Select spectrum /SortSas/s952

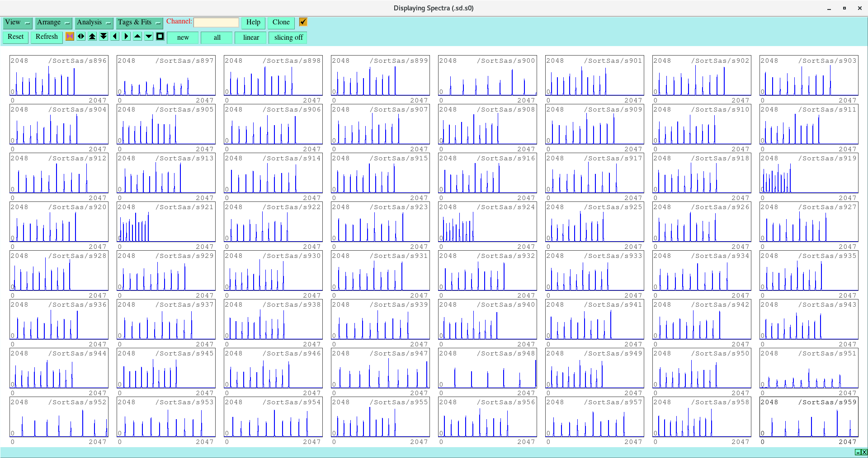pyautogui.click(x=59, y=417)
